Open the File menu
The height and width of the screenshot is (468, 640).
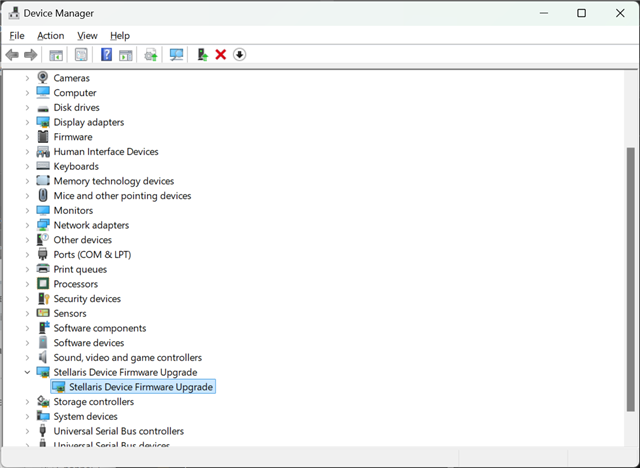click(17, 35)
